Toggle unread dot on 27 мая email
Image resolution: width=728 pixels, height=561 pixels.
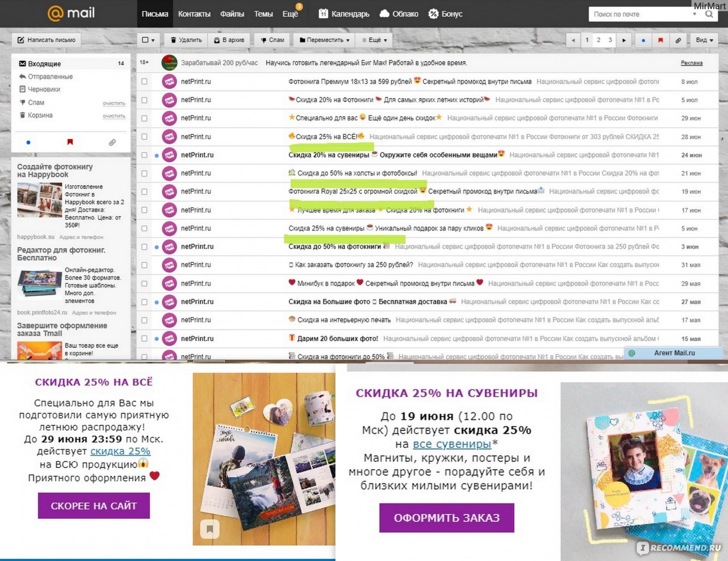coord(156,302)
